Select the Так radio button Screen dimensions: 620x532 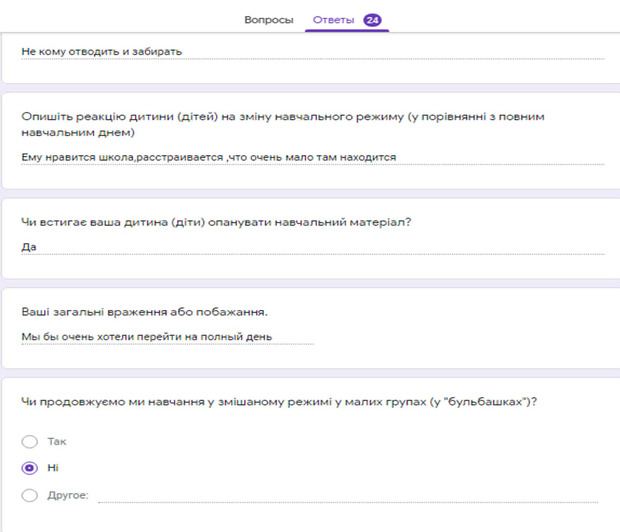point(30,441)
